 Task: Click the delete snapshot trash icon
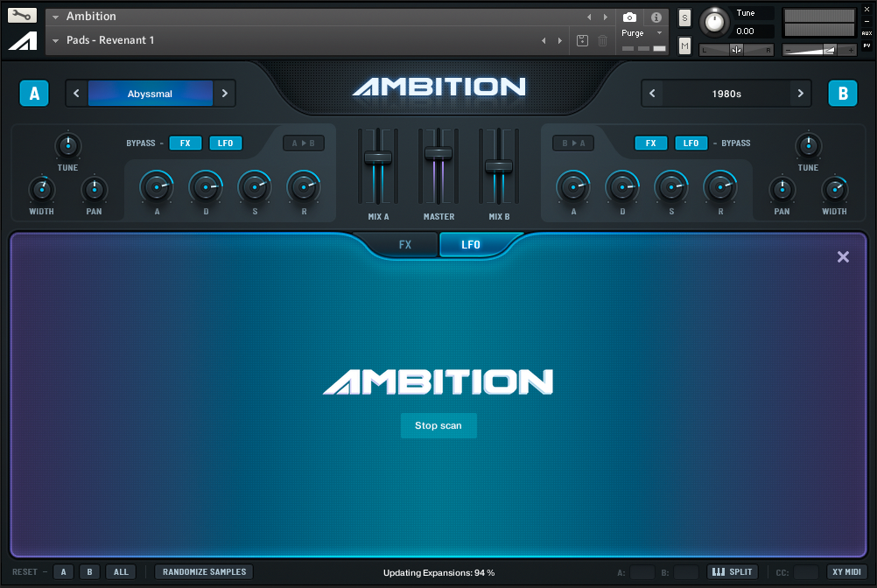point(602,40)
